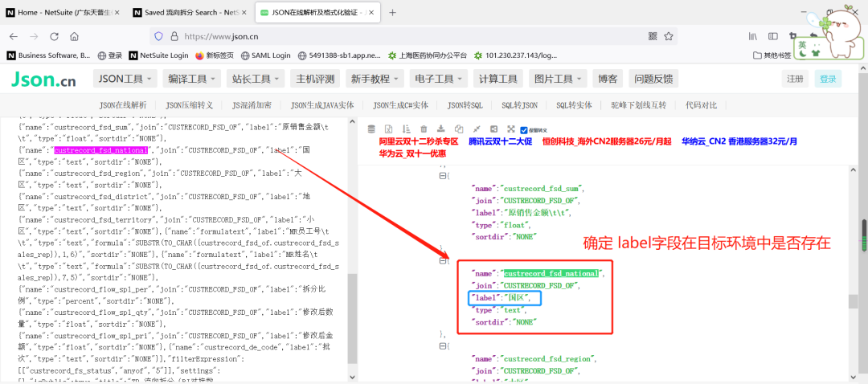Click the fullscreen expand icon
868x384 pixels.
(511, 129)
